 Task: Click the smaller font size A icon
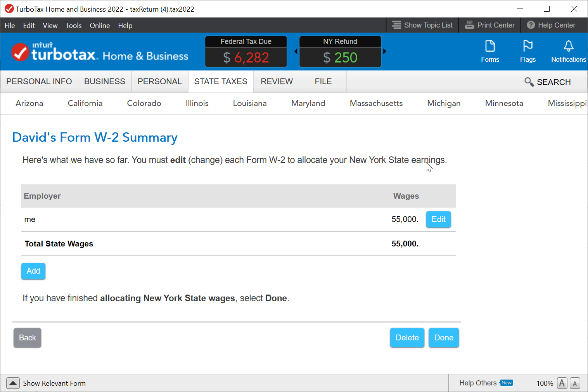coord(575,383)
